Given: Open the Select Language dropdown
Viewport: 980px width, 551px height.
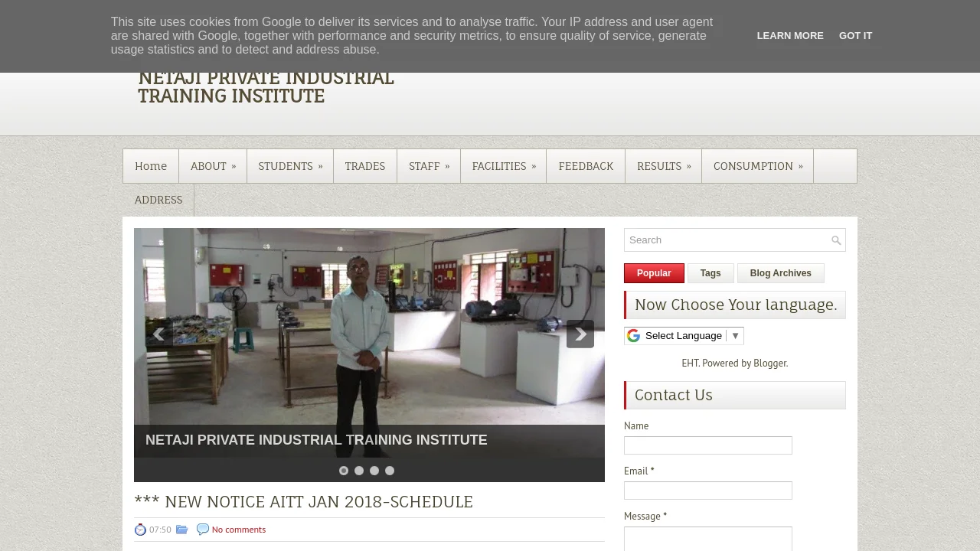Looking at the screenshot, I should pos(691,336).
